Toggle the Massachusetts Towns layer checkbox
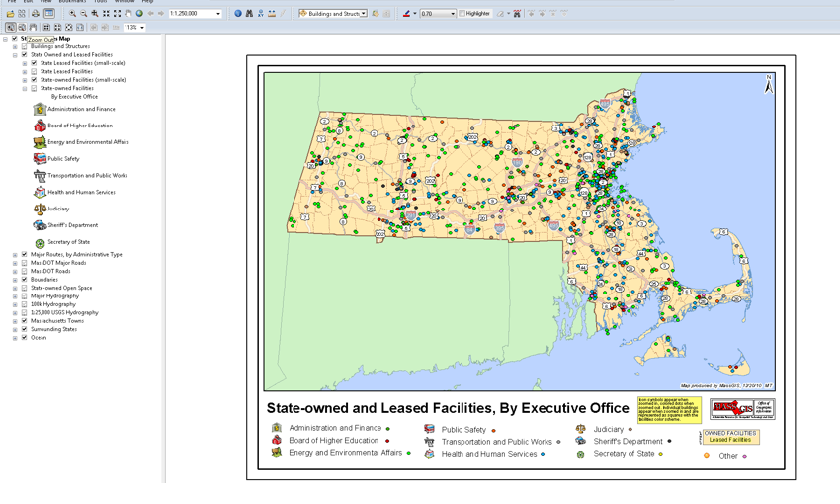840x504 pixels. pos(25,321)
